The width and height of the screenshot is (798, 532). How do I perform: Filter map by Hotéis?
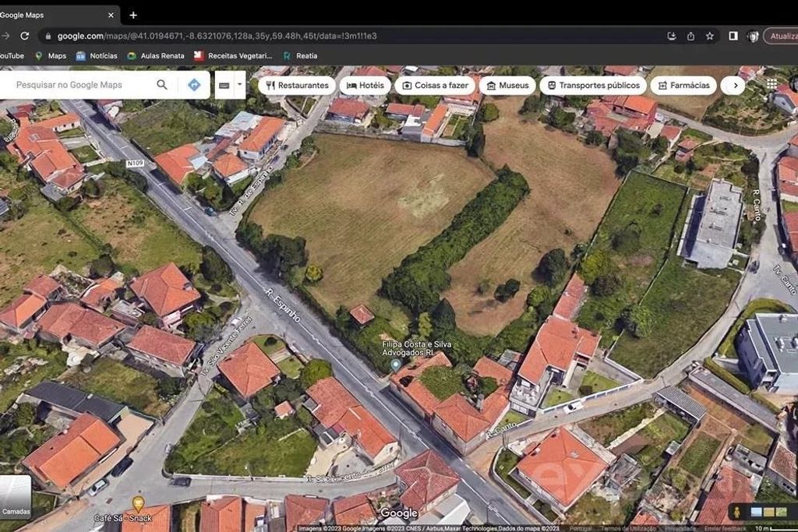[365, 86]
